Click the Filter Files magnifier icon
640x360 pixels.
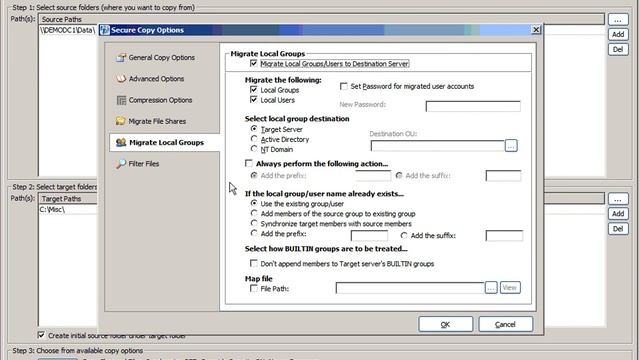[121, 164]
